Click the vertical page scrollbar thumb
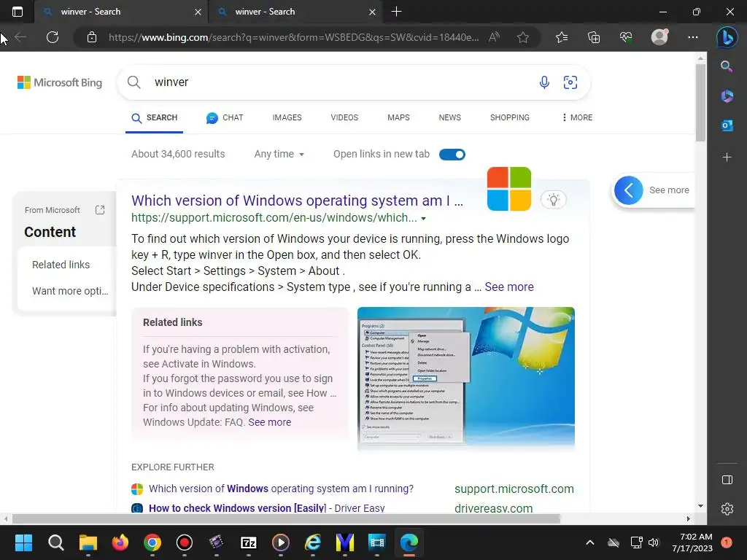The width and height of the screenshot is (747, 560). 700,102
